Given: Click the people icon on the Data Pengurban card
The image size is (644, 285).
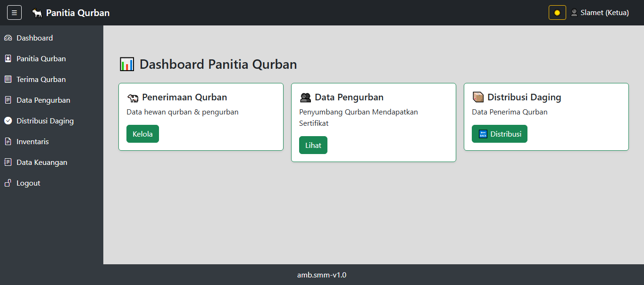Looking at the screenshot, I should point(305,97).
